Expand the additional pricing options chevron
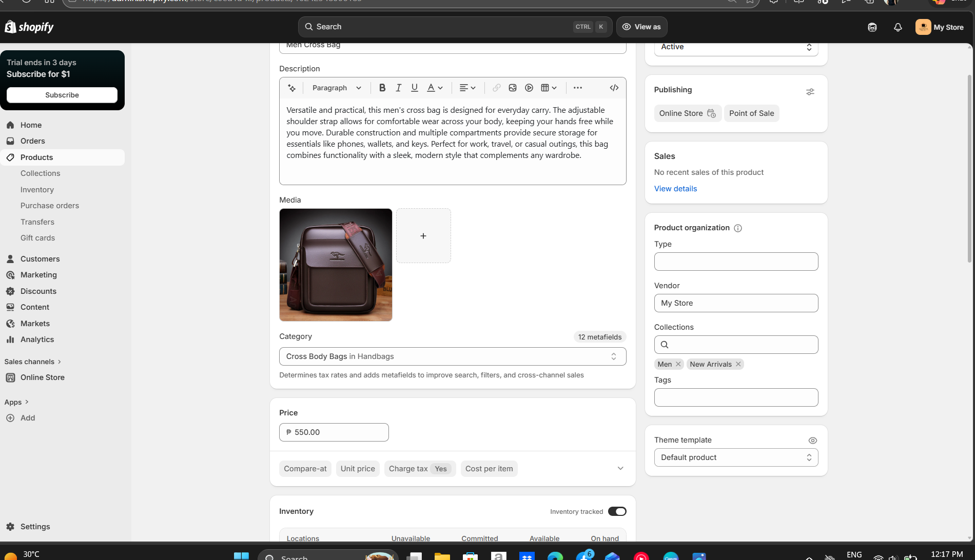The image size is (975, 560). [620, 468]
